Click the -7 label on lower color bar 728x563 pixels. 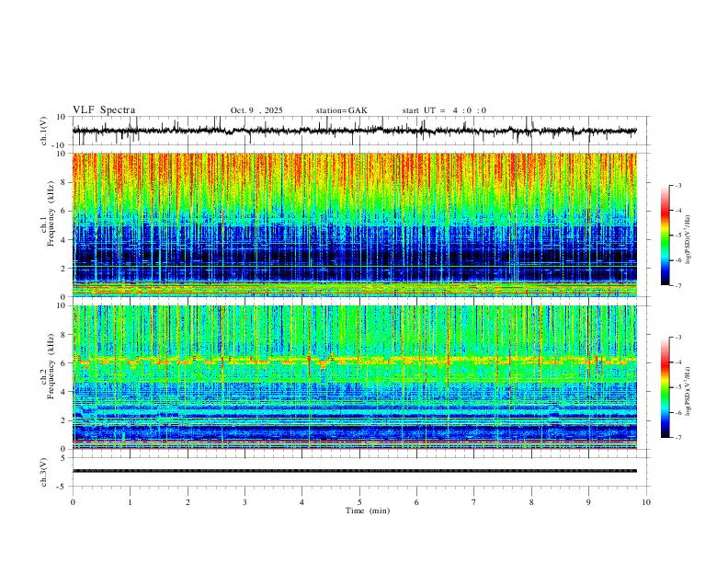tap(678, 438)
